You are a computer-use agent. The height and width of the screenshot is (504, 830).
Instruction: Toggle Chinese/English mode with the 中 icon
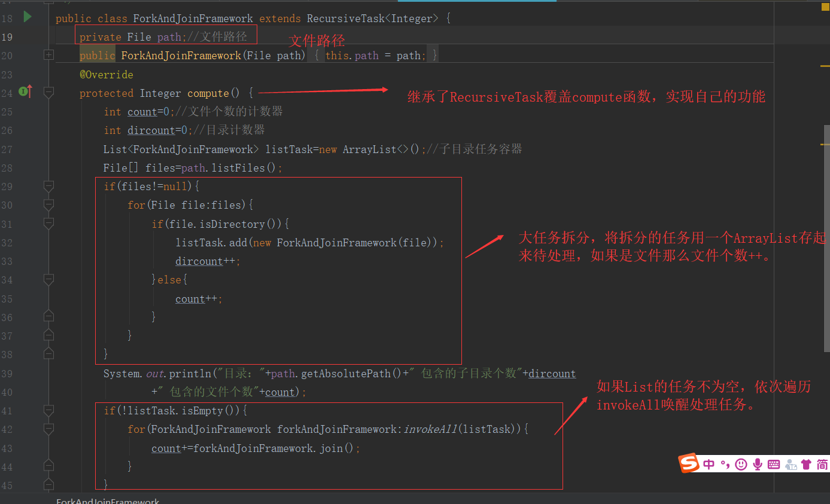pos(708,464)
